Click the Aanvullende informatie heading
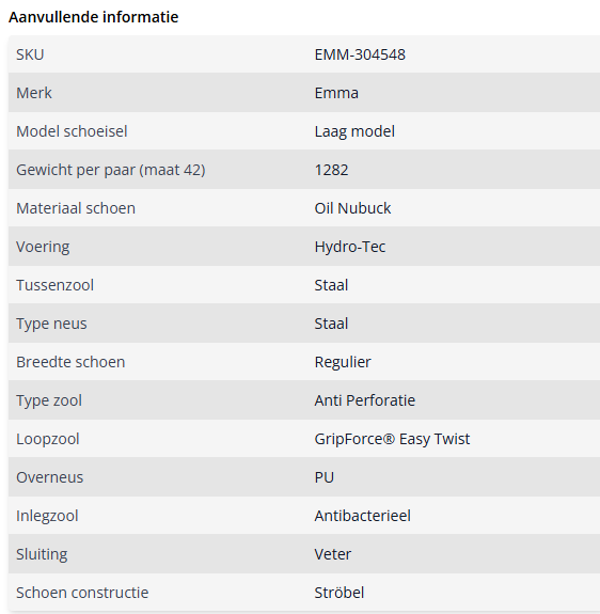Viewport: 600px width, 614px height. (x=94, y=17)
